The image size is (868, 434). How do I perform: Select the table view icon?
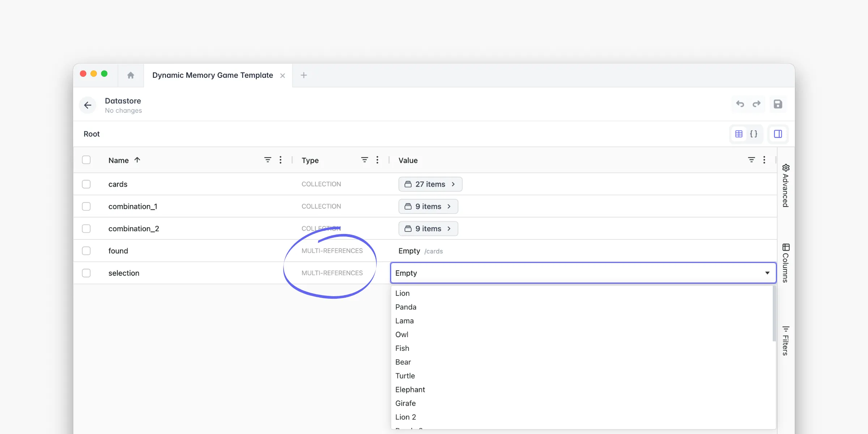739,134
